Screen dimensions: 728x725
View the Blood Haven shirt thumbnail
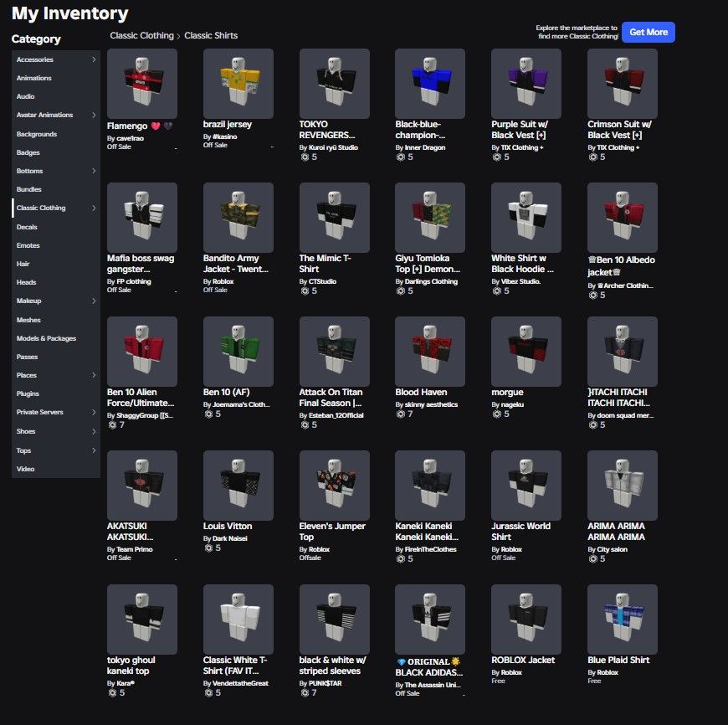[430, 352]
